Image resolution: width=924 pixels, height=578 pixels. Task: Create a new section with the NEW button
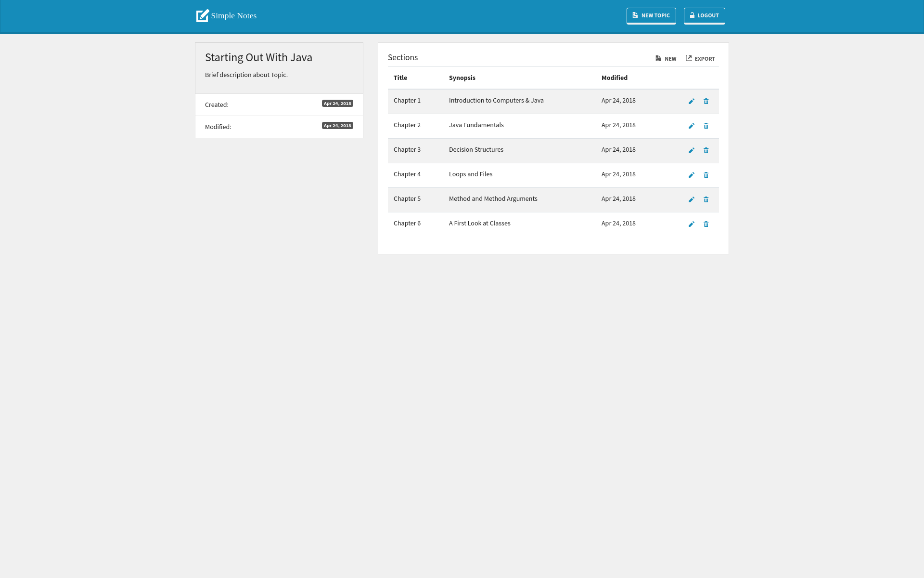(666, 59)
